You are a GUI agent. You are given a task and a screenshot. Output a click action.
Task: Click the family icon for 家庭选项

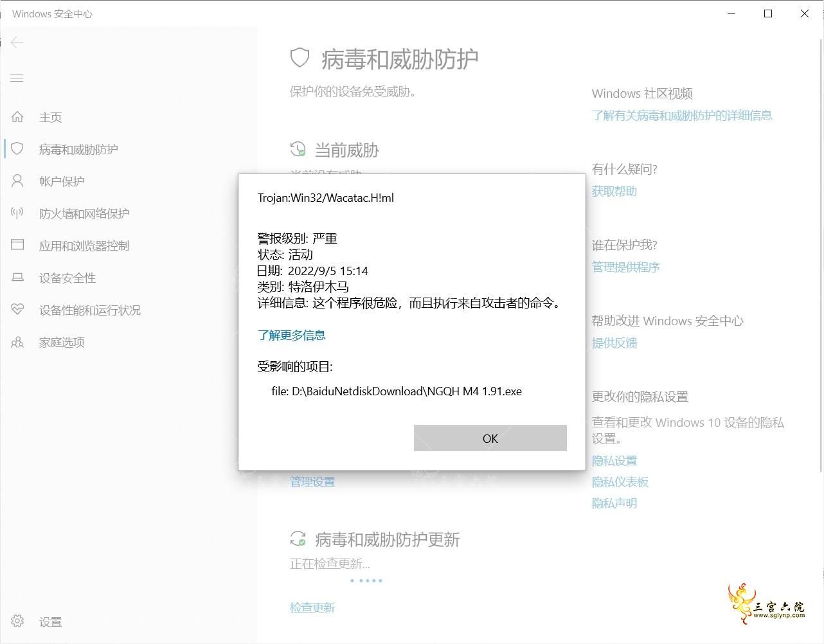17,342
